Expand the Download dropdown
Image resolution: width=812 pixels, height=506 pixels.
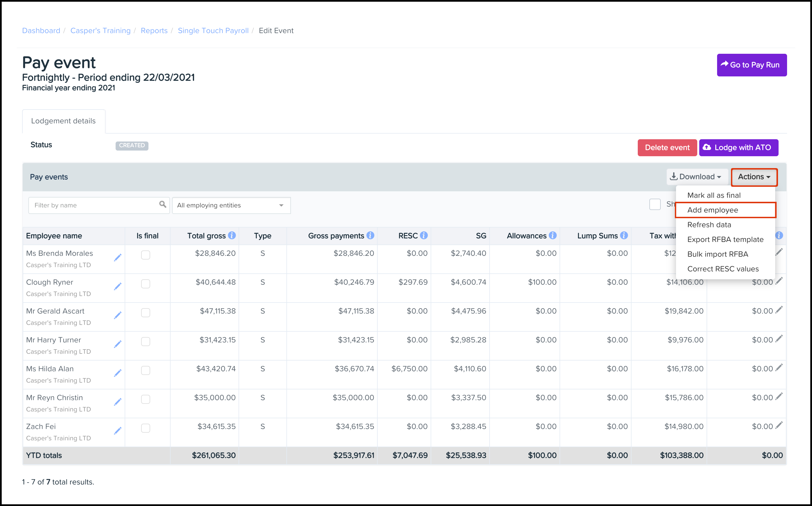click(x=696, y=177)
